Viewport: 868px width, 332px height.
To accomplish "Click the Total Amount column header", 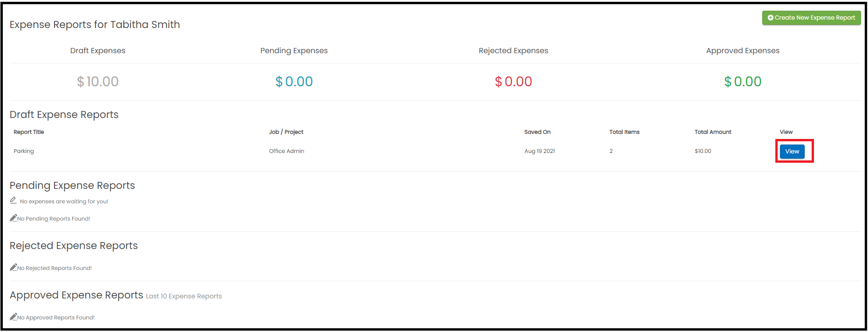I will coord(713,132).
